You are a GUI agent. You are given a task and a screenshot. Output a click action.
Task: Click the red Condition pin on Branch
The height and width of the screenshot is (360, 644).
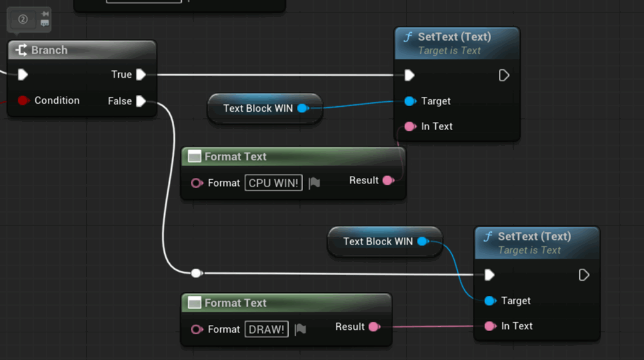pos(23,101)
